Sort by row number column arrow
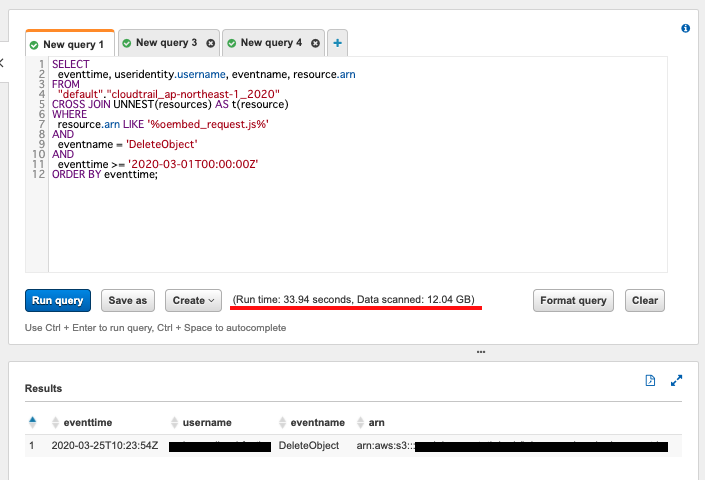The height and width of the screenshot is (480, 705). point(32,422)
